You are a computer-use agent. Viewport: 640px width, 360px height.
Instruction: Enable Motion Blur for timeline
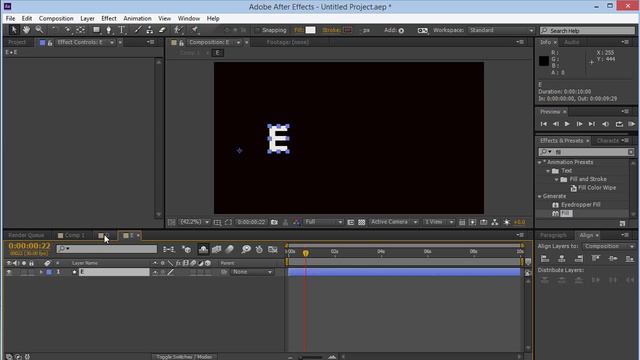pos(230,249)
